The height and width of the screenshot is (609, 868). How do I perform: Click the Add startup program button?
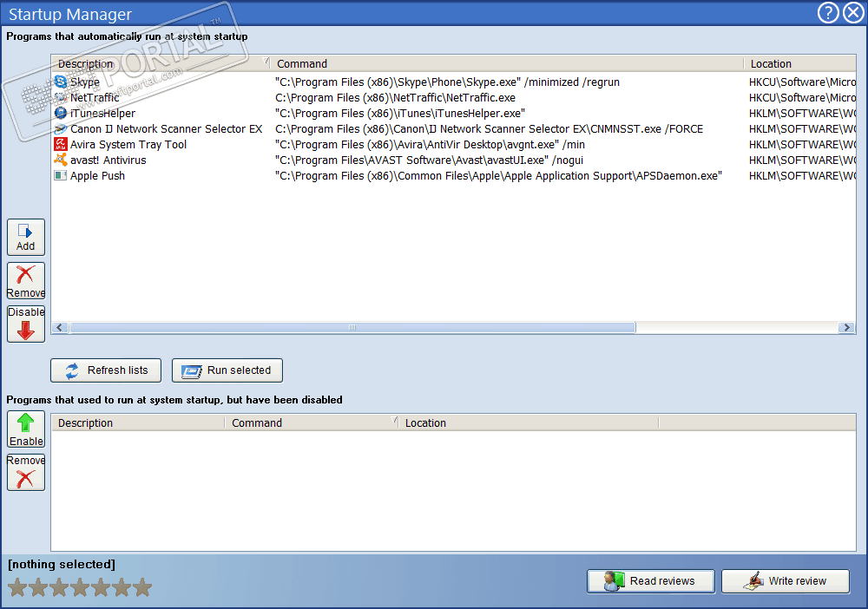coord(25,238)
